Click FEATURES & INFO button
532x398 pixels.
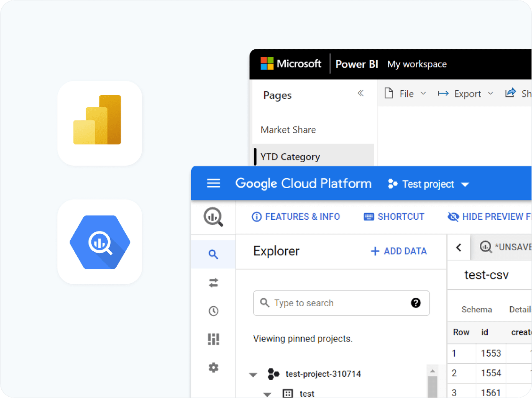point(296,217)
